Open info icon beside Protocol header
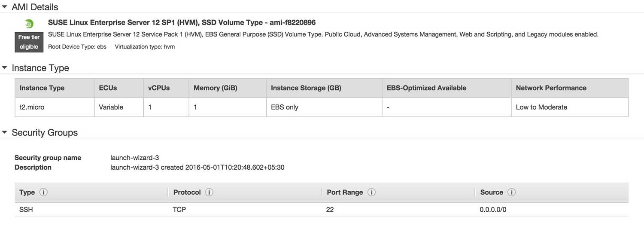Image resolution: width=644 pixels, height=226 pixels. [209, 192]
